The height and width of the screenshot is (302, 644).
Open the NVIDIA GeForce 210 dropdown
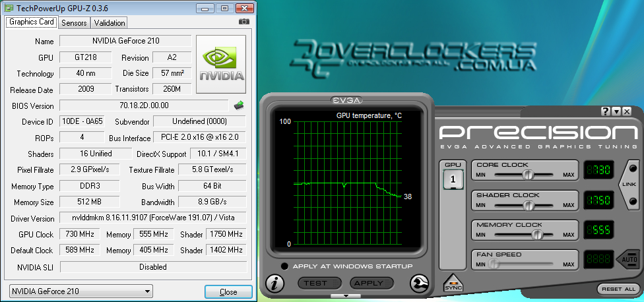(x=81, y=291)
